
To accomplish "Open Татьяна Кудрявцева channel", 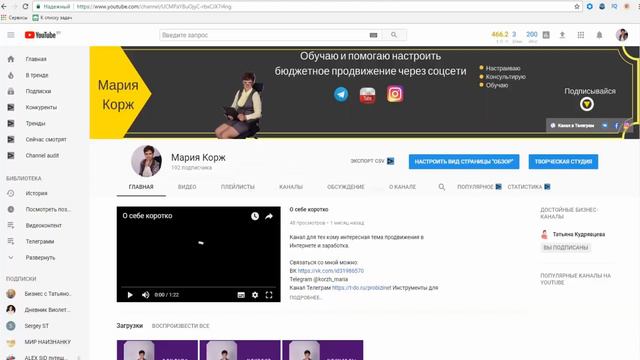I will pos(578,234).
